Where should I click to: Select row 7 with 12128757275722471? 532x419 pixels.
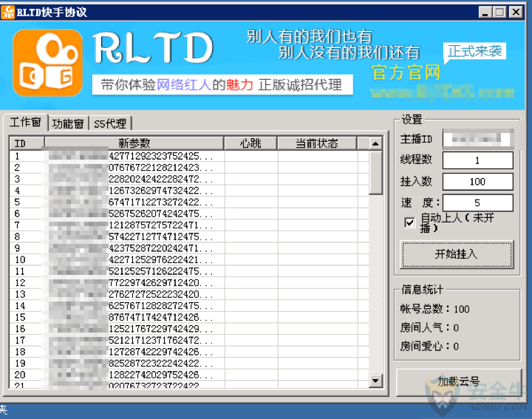[x=189, y=225]
